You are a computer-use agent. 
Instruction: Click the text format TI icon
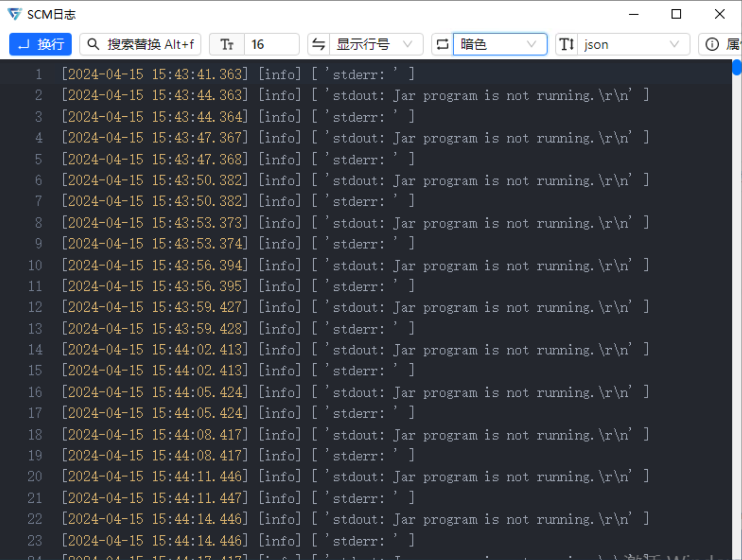coord(567,44)
